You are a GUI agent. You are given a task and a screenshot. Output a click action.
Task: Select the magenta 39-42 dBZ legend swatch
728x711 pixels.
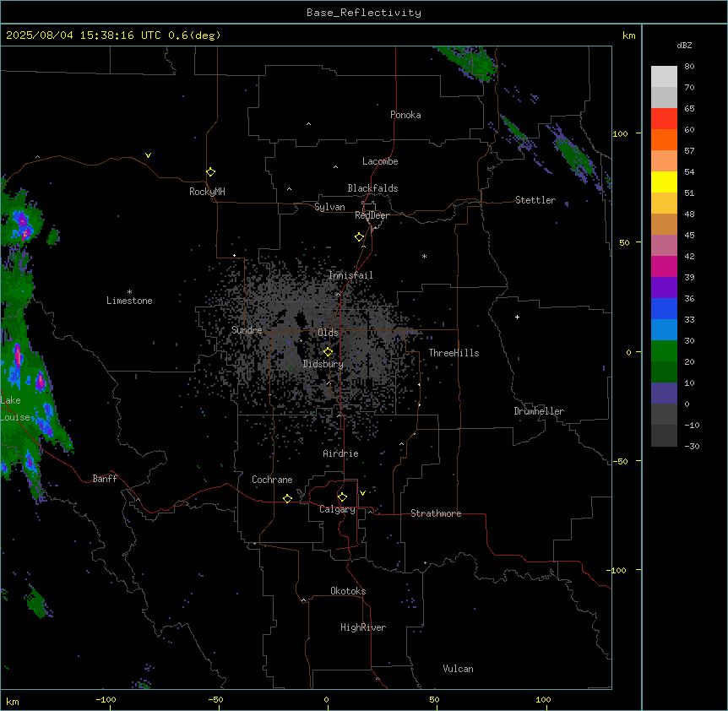664,266
